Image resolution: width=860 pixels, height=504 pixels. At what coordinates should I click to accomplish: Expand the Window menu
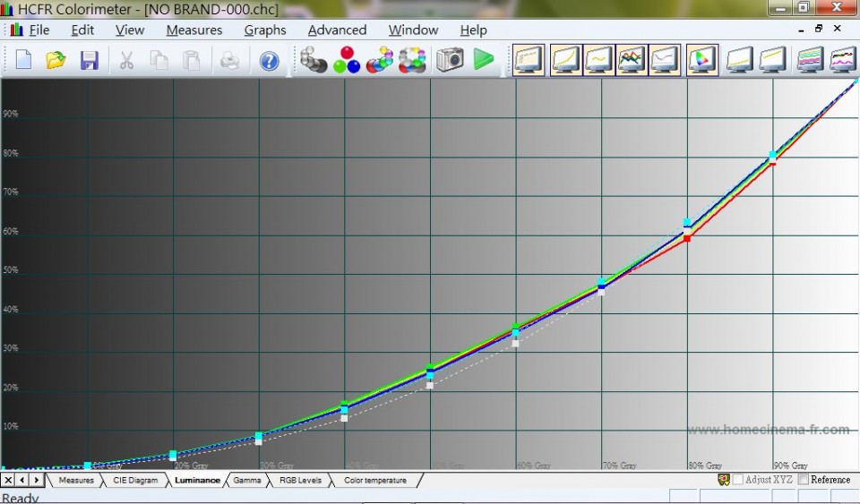click(413, 30)
